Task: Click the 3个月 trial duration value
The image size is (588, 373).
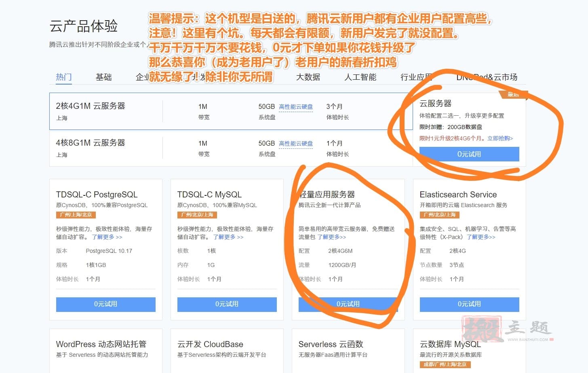Action: pyautogui.click(x=334, y=106)
